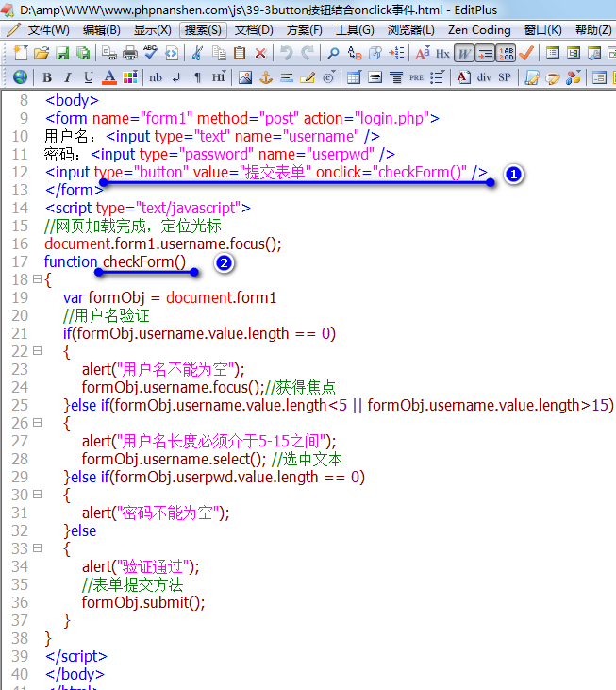
Task: Insert paragraph tag icon
Action: click(197, 77)
